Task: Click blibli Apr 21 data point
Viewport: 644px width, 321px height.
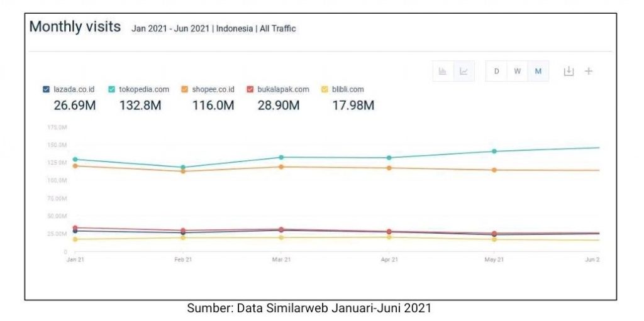Action: (x=389, y=237)
